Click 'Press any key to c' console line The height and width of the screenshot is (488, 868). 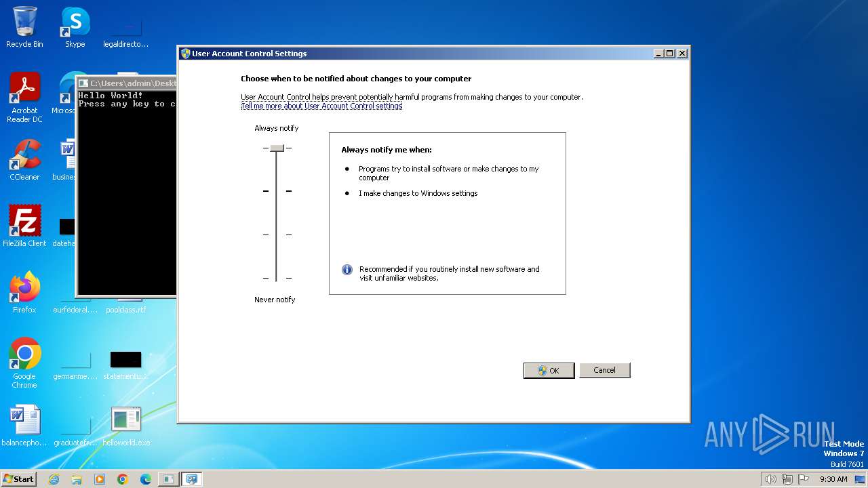(x=127, y=104)
